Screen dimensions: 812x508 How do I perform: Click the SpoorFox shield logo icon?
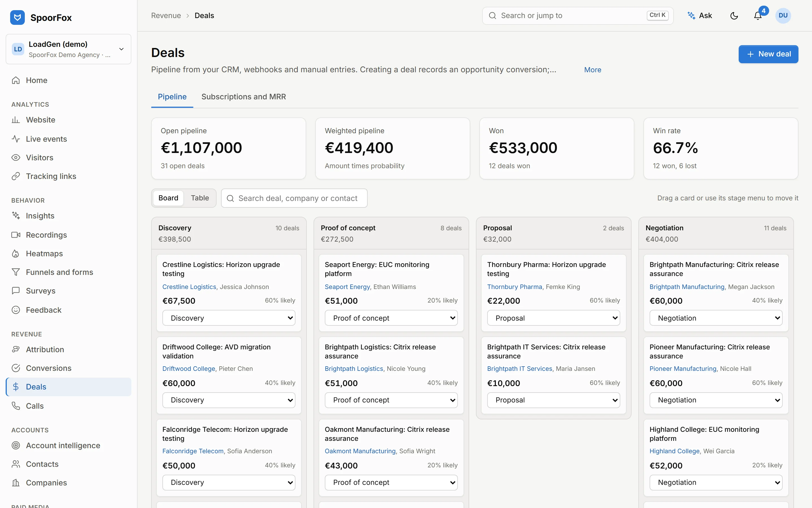pyautogui.click(x=17, y=17)
